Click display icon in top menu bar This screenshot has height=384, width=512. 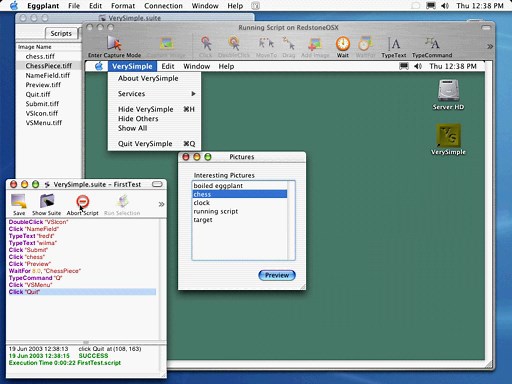pos(431,6)
